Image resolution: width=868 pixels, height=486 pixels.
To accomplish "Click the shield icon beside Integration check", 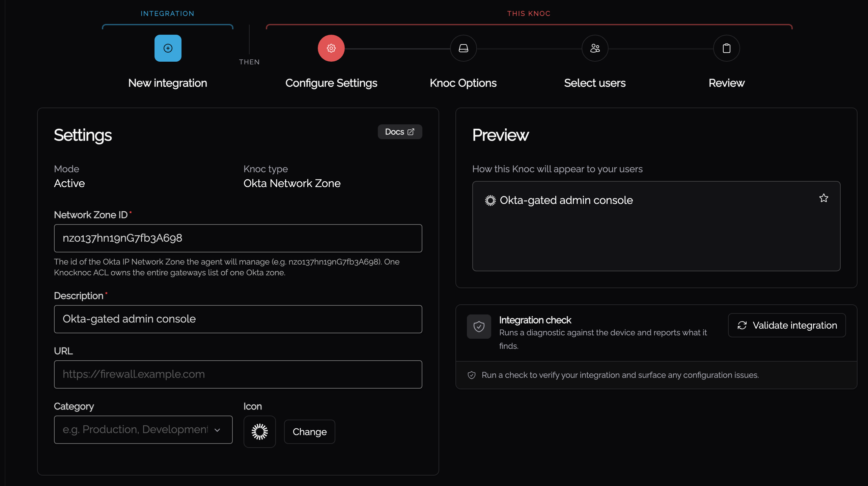I will (479, 326).
